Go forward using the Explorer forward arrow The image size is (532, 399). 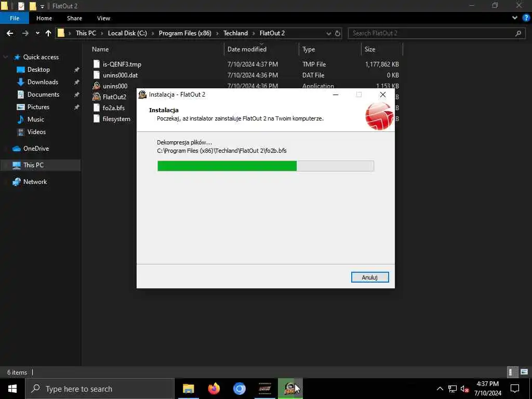click(x=25, y=33)
